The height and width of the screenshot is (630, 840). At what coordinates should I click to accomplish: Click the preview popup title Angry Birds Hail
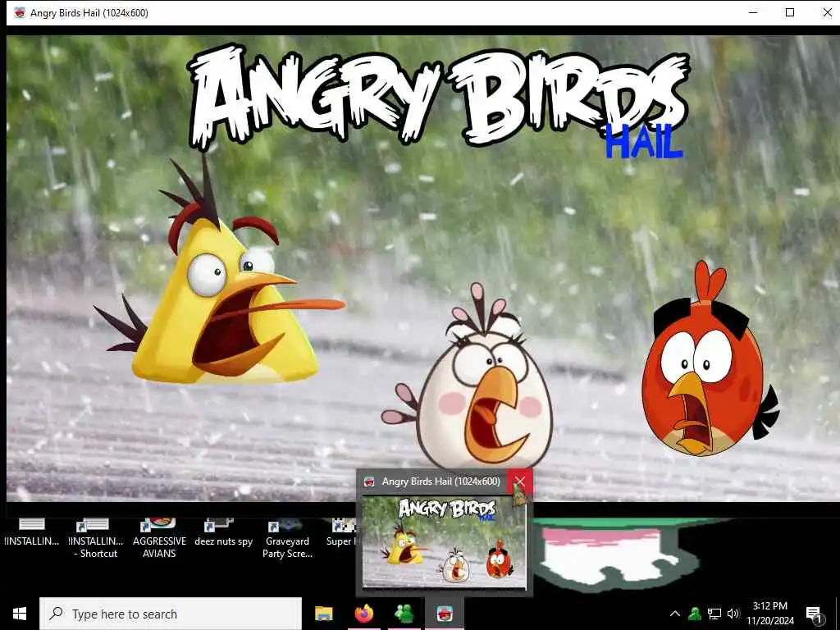click(x=441, y=481)
